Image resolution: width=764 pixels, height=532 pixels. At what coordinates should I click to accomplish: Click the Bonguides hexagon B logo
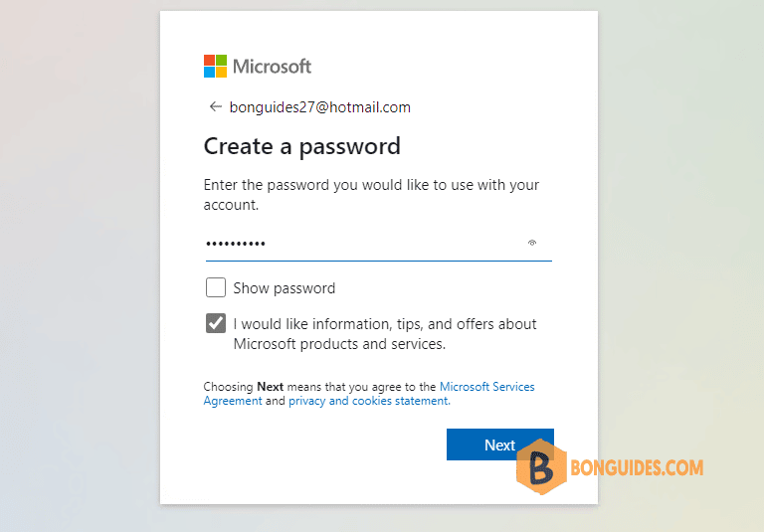tap(541, 467)
